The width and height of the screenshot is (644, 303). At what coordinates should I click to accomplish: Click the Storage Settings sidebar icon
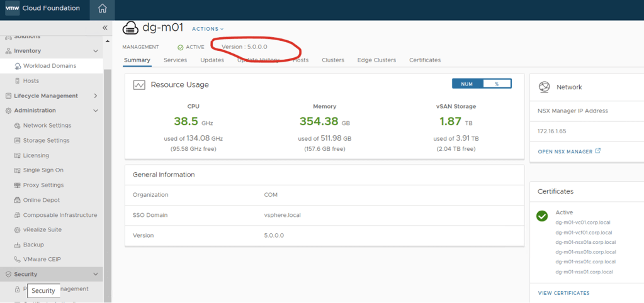pos(18,141)
